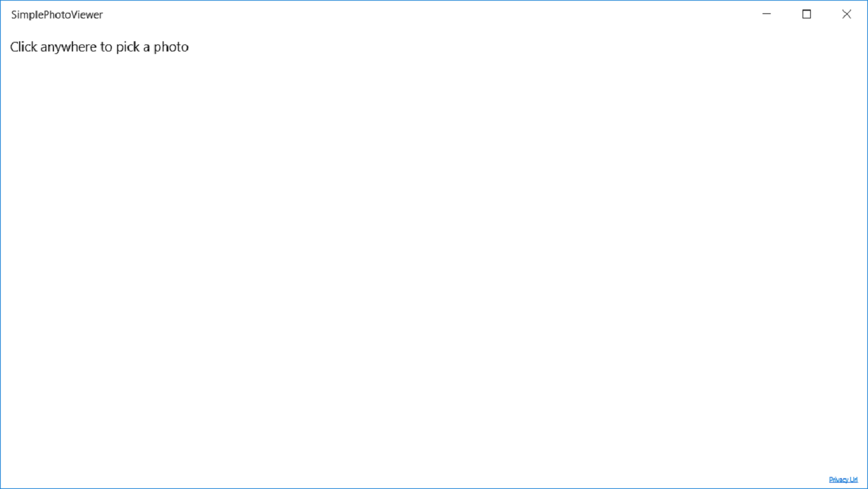Select the word "photo" in the prompt
The width and height of the screenshot is (868, 489).
[171, 47]
